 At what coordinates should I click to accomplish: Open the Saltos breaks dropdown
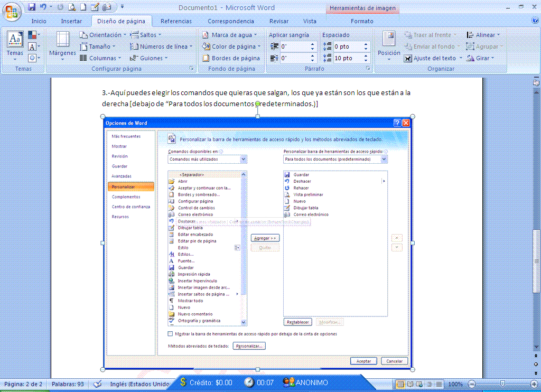(146, 35)
